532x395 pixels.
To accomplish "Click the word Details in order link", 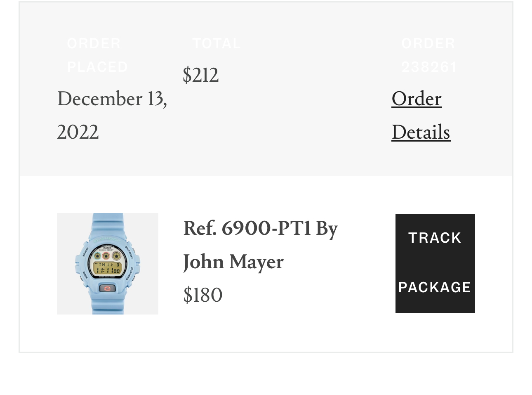I will pos(421,132).
